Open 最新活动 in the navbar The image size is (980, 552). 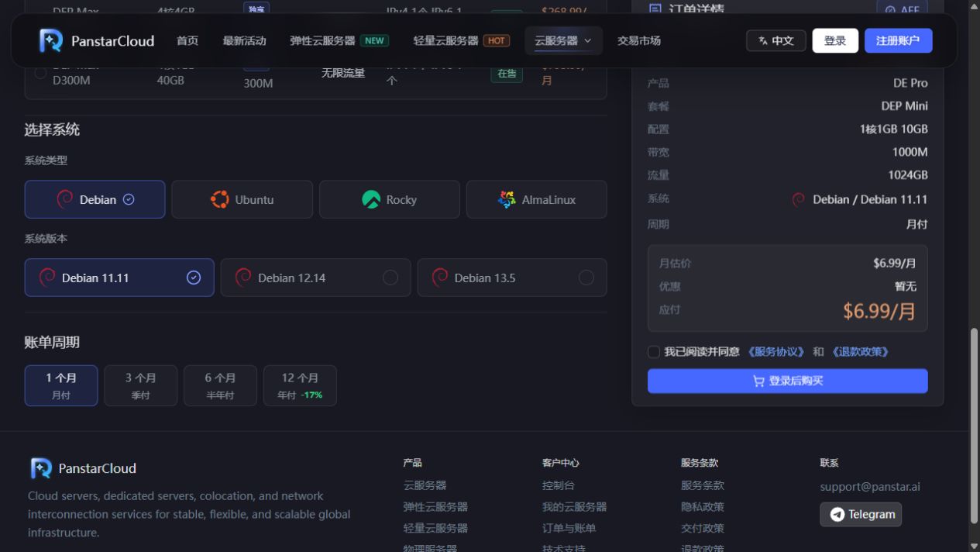coord(244,40)
